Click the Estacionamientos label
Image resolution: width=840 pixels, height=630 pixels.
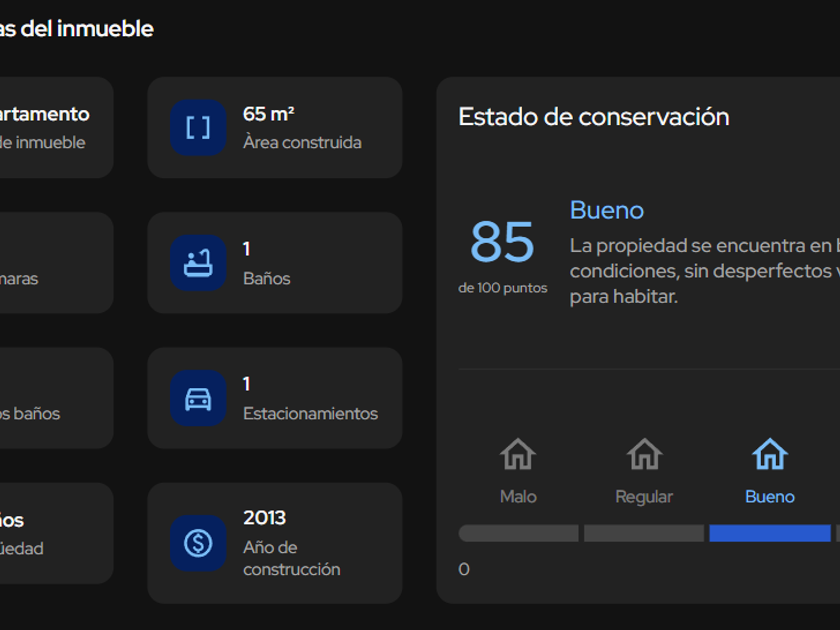click(310, 413)
